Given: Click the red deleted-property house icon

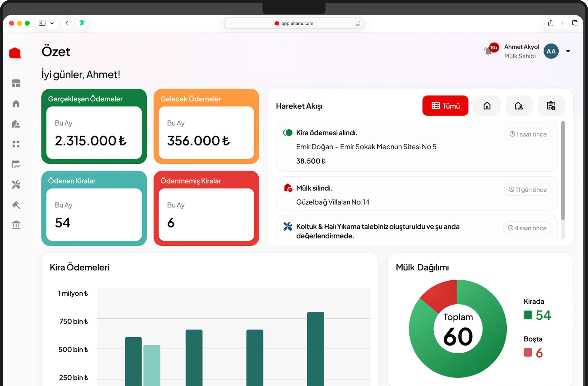Looking at the screenshot, I should (288, 188).
